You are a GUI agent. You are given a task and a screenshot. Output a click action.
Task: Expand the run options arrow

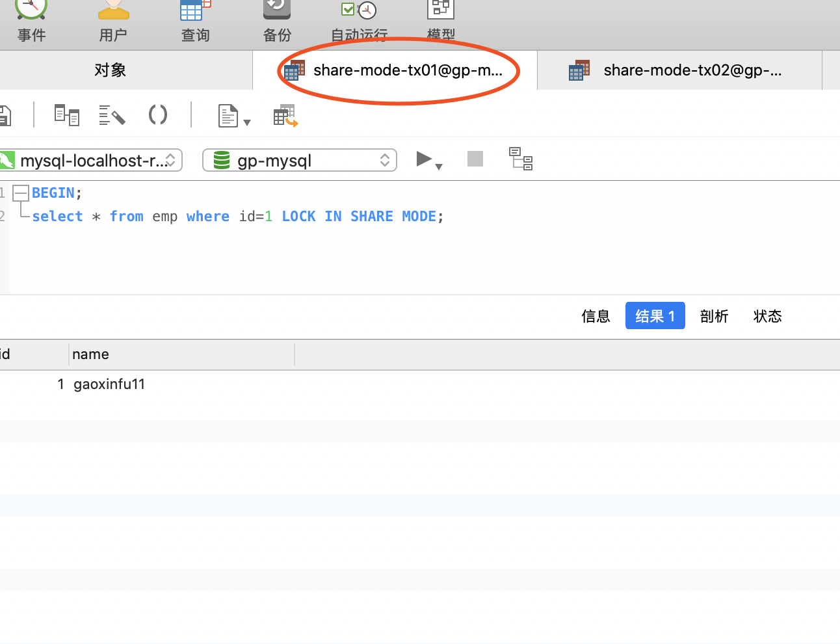click(439, 167)
